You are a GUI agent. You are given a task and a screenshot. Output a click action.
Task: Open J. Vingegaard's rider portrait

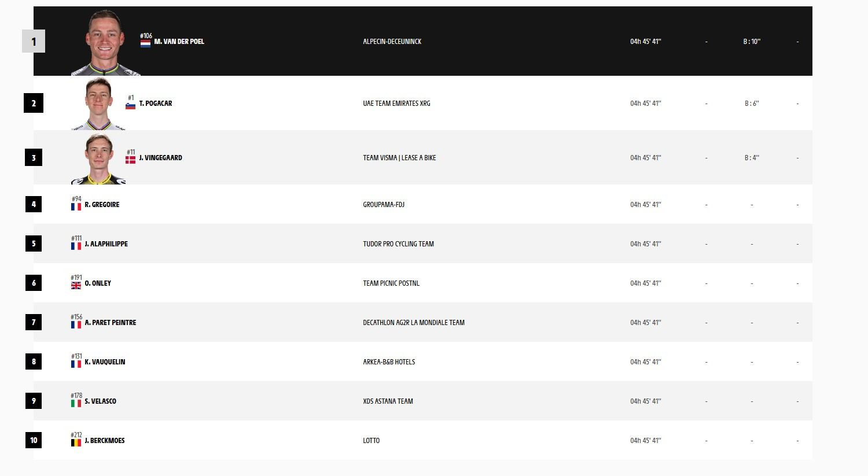[98, 158]
